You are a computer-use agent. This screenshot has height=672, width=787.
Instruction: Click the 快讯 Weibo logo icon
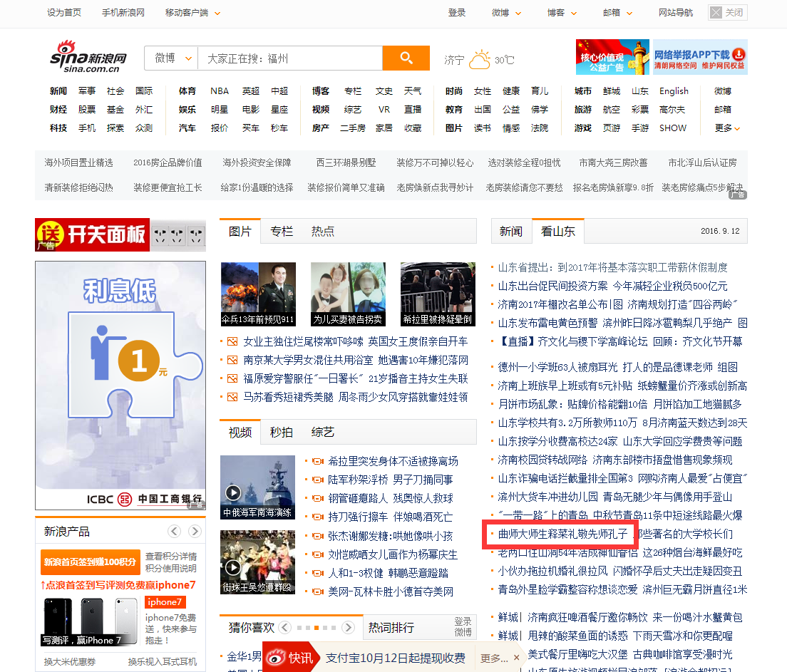coord(276,658)
